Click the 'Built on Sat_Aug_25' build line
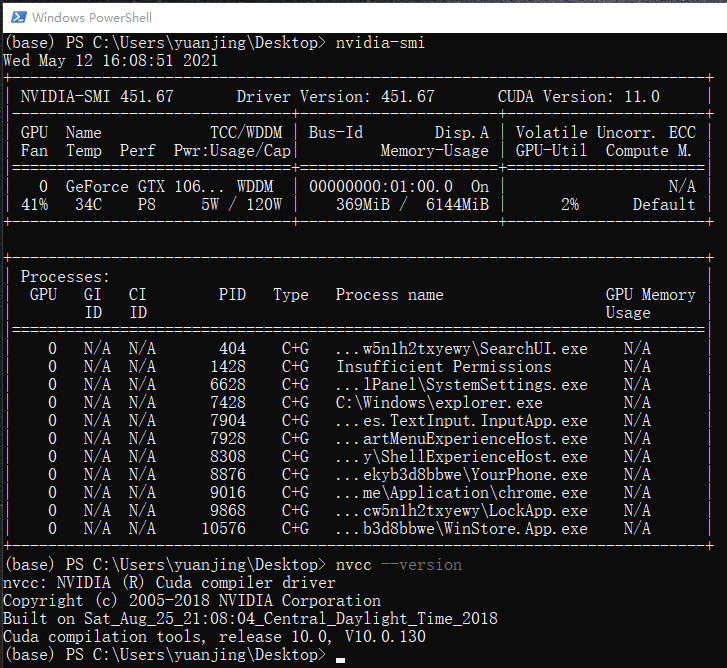727x668 pixels. point(250,619)
